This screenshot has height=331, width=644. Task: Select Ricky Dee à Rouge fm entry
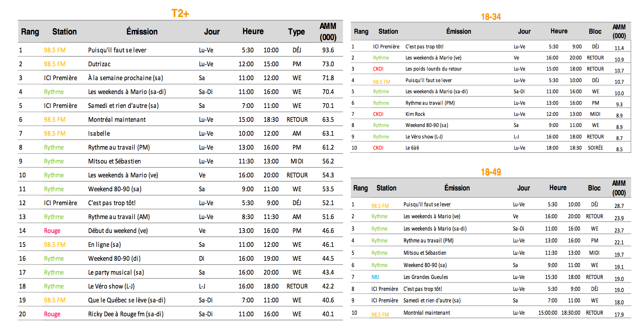126,314
